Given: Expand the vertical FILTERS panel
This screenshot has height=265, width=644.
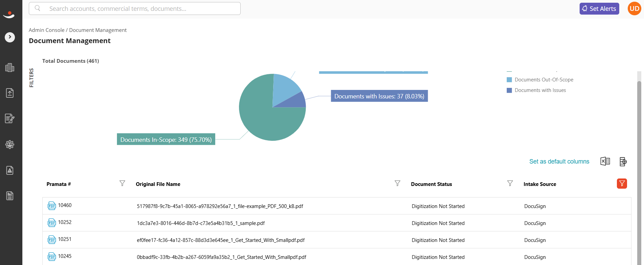Looking at the screenshot, I should pos(32,78).
